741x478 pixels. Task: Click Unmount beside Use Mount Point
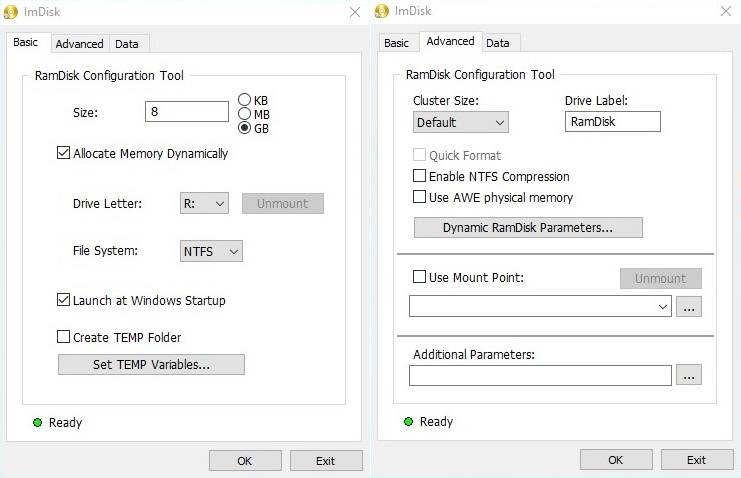pyautogui.click(x=661, y=278)
